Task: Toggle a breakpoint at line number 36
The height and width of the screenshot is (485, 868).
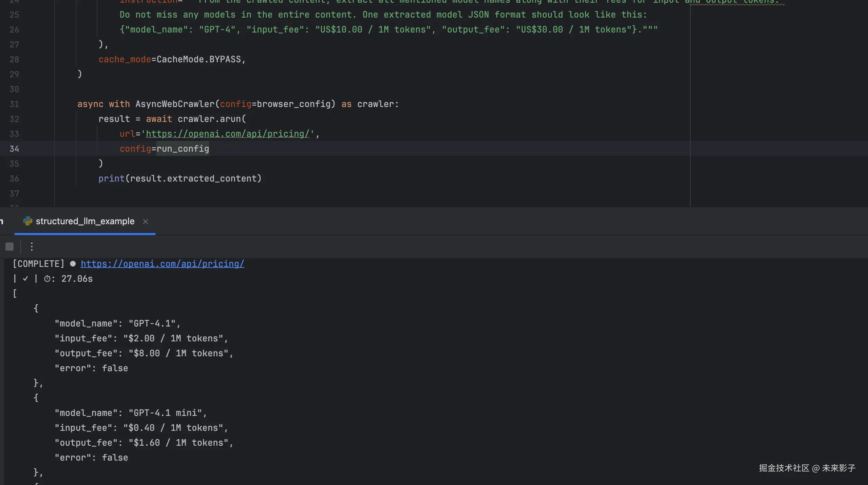Action: click(14, 178)
